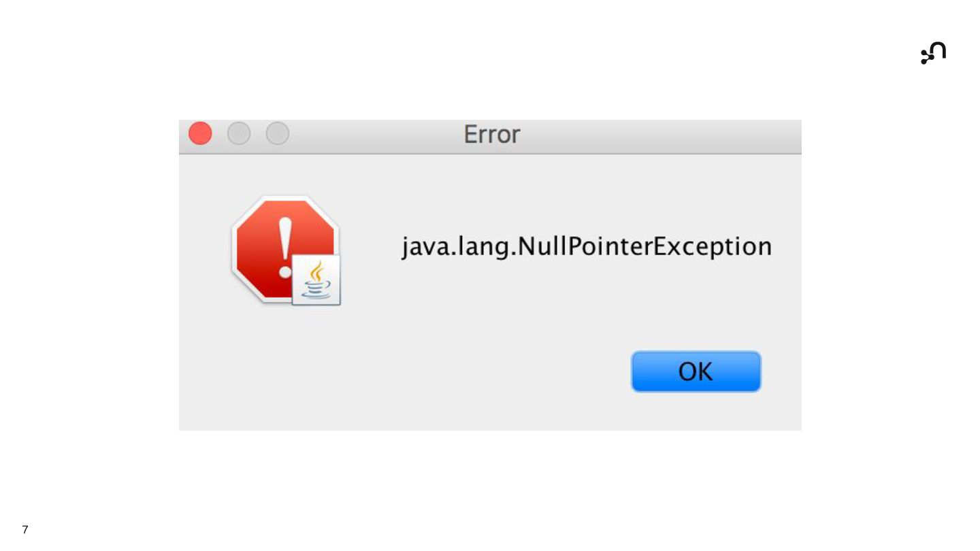Viewport: 980px width, 551px height.
Task: Click the word "NullPointerException" in the message
Action: coord(645,246)
